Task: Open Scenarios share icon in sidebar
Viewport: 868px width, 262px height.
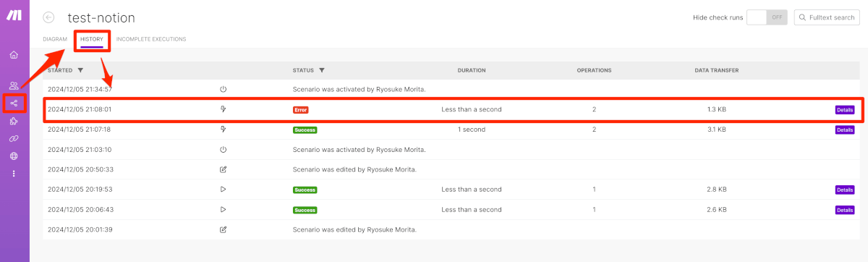Action: 14,103
